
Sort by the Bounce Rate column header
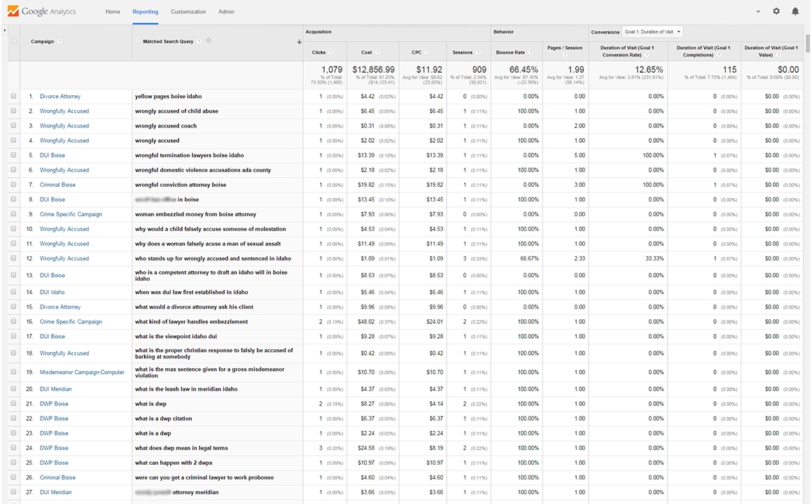(x=510, y=52)
